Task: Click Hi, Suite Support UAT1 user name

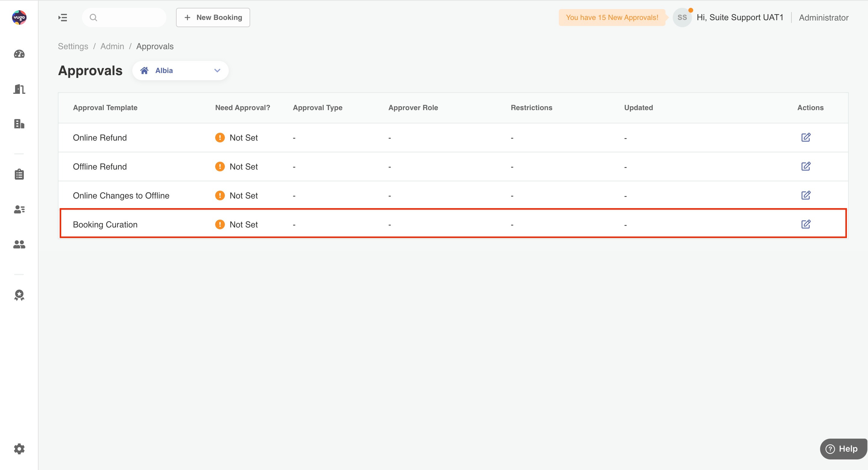Action: pyautogui.click(x=740, y=17)
